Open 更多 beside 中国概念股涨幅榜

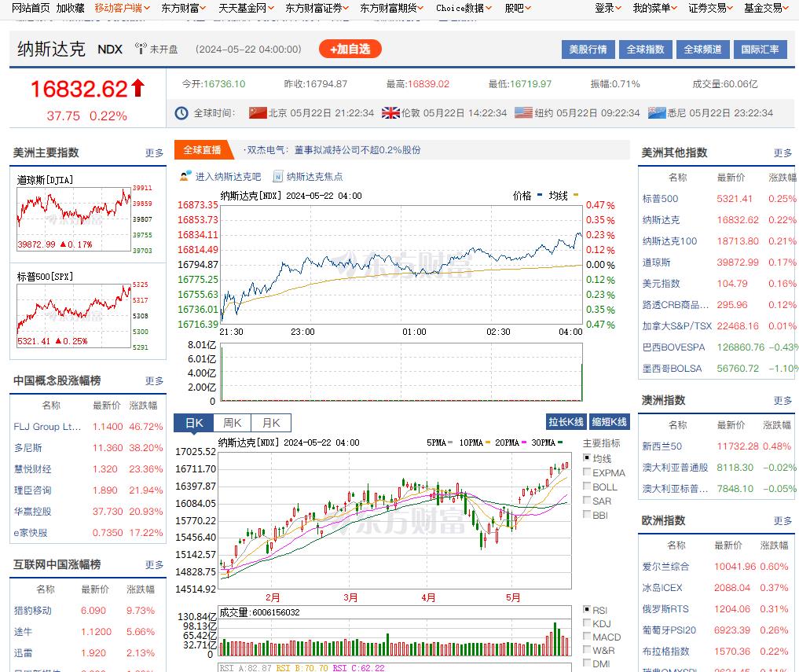tap(155, 381)
